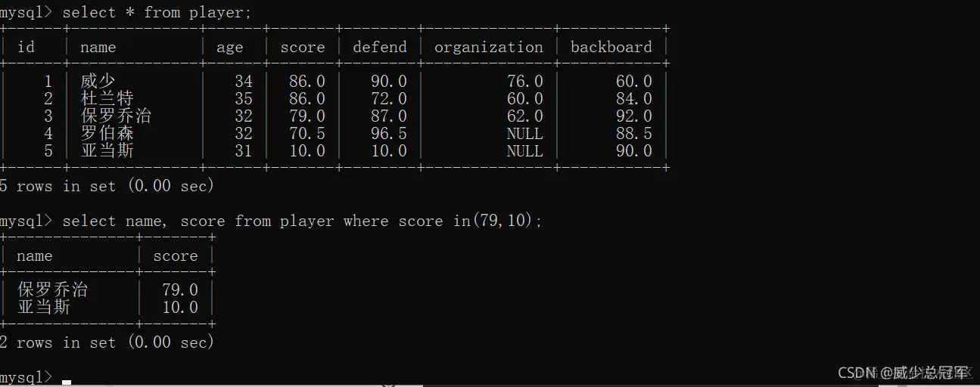
Task: Click age value 32 in 罗伯森's row
Action: [x=244, y=133]
